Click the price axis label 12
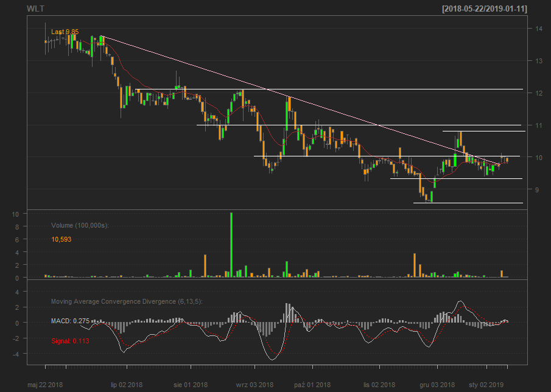 click(x=539, y=93)
